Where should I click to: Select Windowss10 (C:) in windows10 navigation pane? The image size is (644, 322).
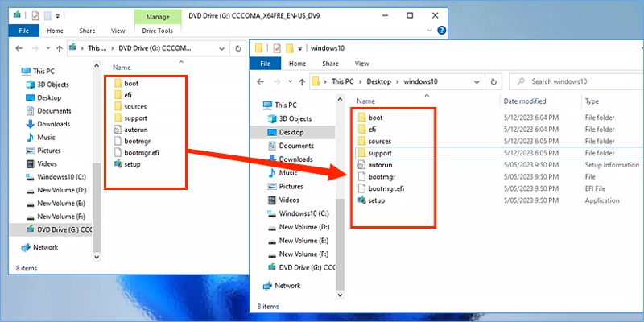pos(298,213)
